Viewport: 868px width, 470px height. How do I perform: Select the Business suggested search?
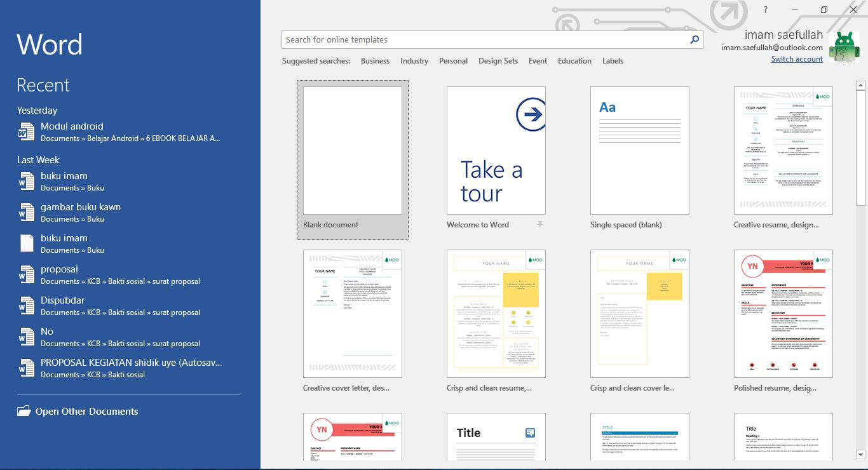tap(375, 61)
